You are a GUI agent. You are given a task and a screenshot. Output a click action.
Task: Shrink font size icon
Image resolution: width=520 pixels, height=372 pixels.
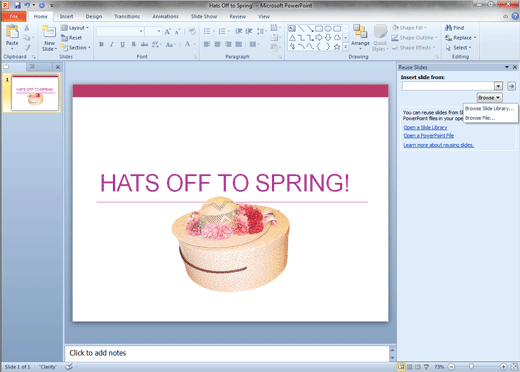pyautogui.click(x=177, y=31)
